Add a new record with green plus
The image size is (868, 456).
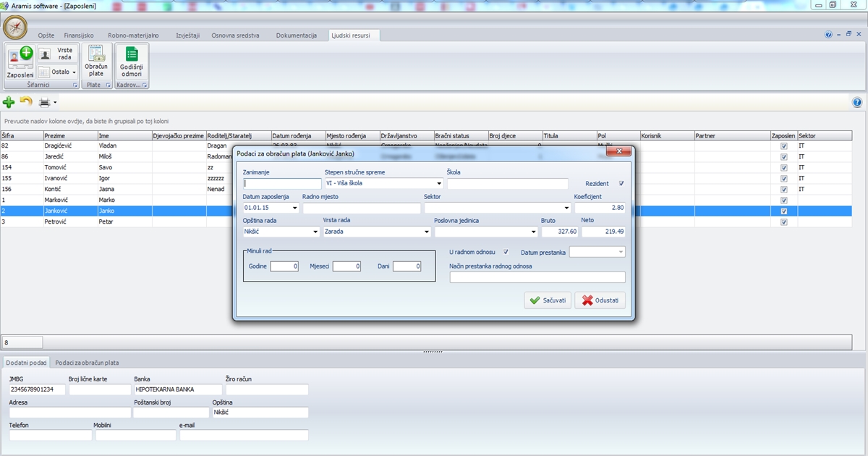pos(9,103)
